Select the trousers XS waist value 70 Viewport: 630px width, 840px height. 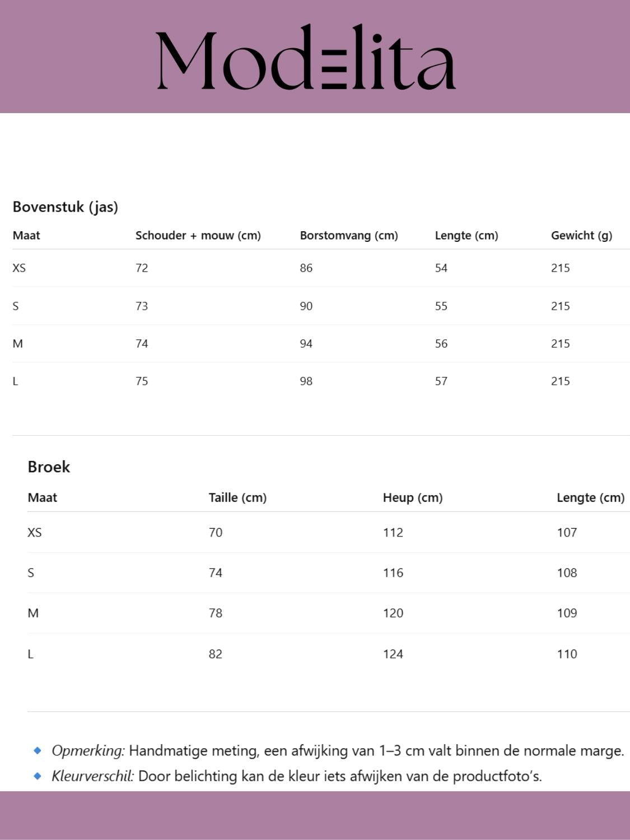(x=216, y=533)
